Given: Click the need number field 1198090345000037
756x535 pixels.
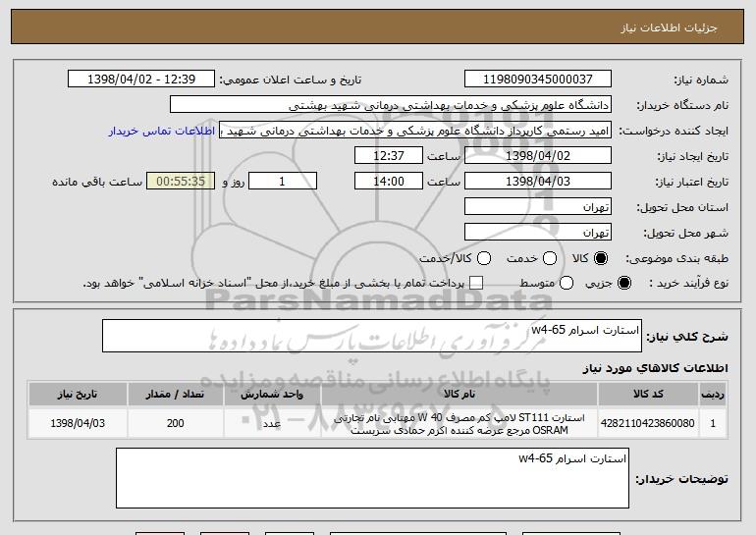Looking at the screenshot, I should 538,79.
